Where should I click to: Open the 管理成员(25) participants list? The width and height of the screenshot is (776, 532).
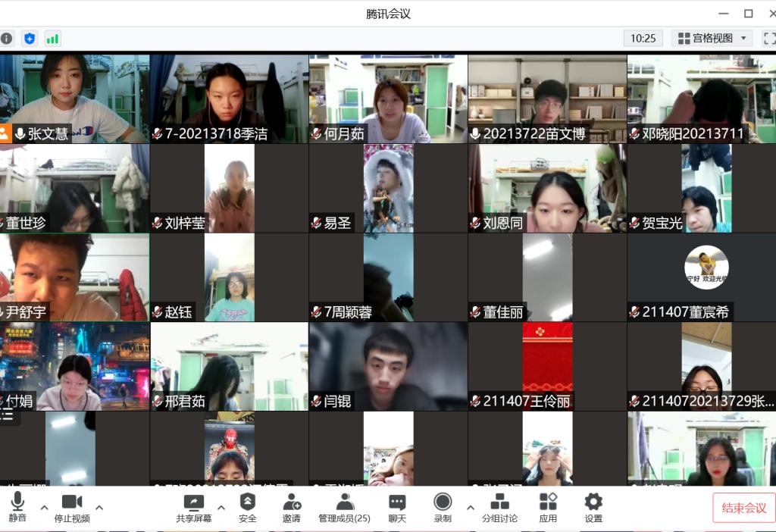[344, 507]
